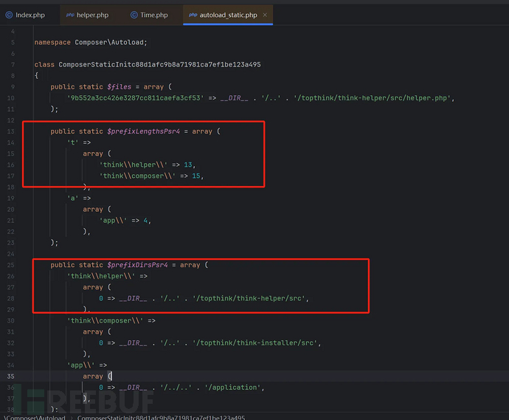Click the $files variable declaration

pos(120,87)
